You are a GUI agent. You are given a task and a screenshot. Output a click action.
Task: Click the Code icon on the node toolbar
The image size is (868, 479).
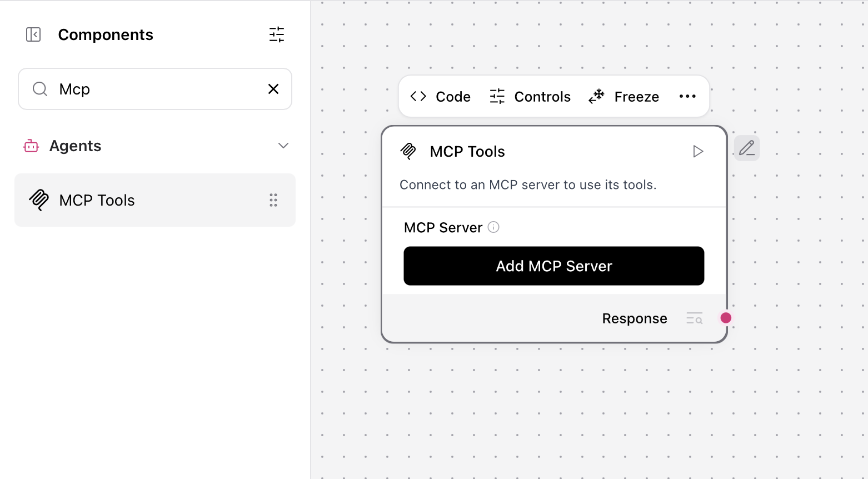tap(418, 96)
